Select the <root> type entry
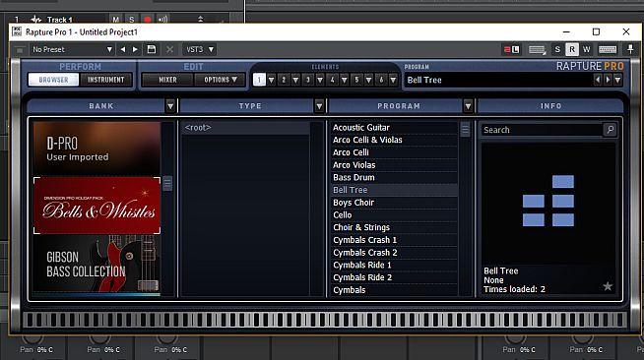Viewport: 644px width, 360px height. click(x=245, y=128)
